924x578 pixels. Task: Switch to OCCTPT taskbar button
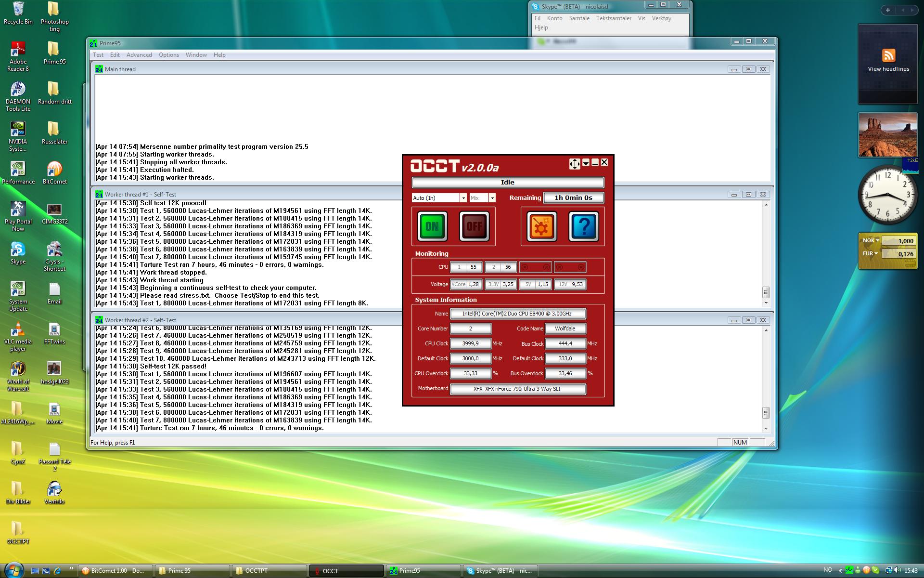coord(269,571)
